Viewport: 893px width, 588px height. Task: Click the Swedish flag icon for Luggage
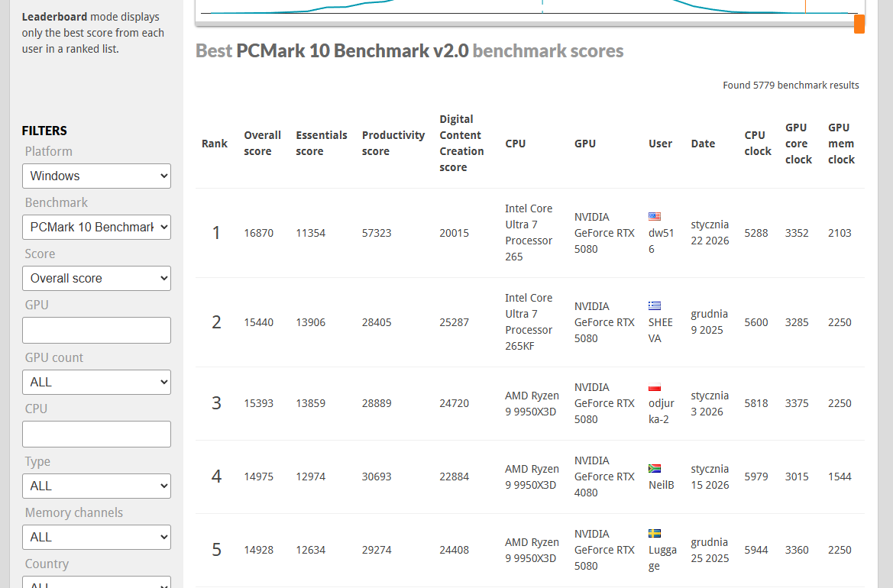(655, 533)
